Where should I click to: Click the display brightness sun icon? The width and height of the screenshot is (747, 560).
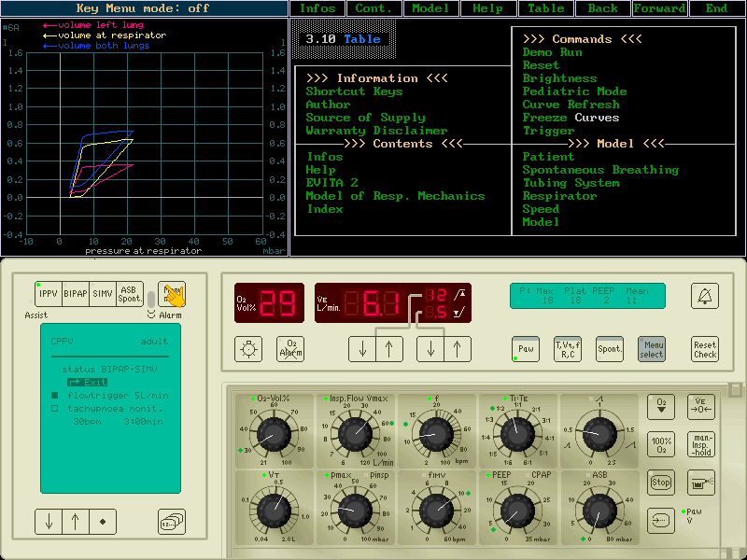(x=247, y=349)
